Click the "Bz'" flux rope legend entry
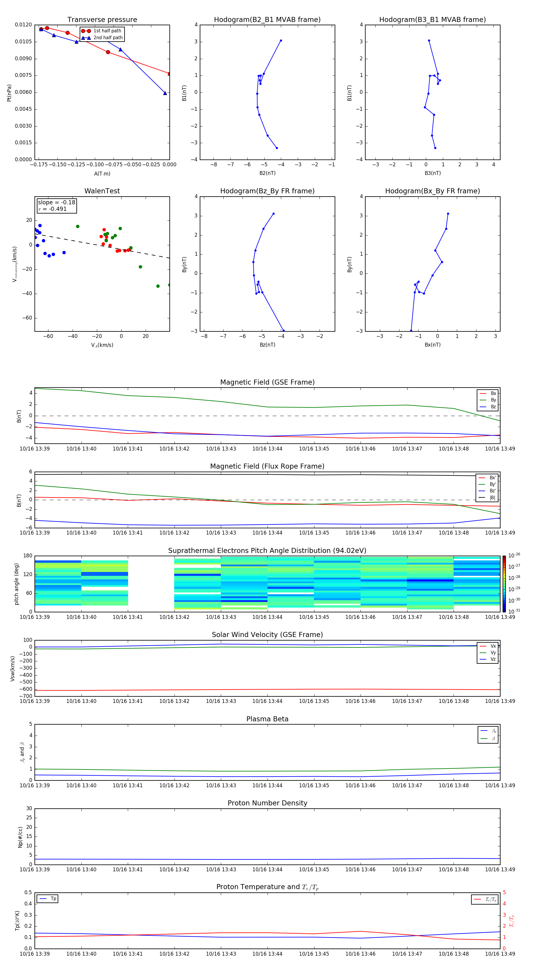535x980 pixels. [x=487, y=491]
